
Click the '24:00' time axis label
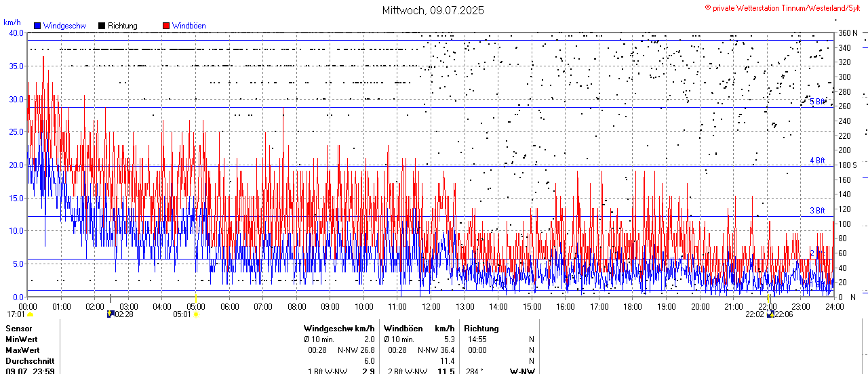[x=834, y=306]
